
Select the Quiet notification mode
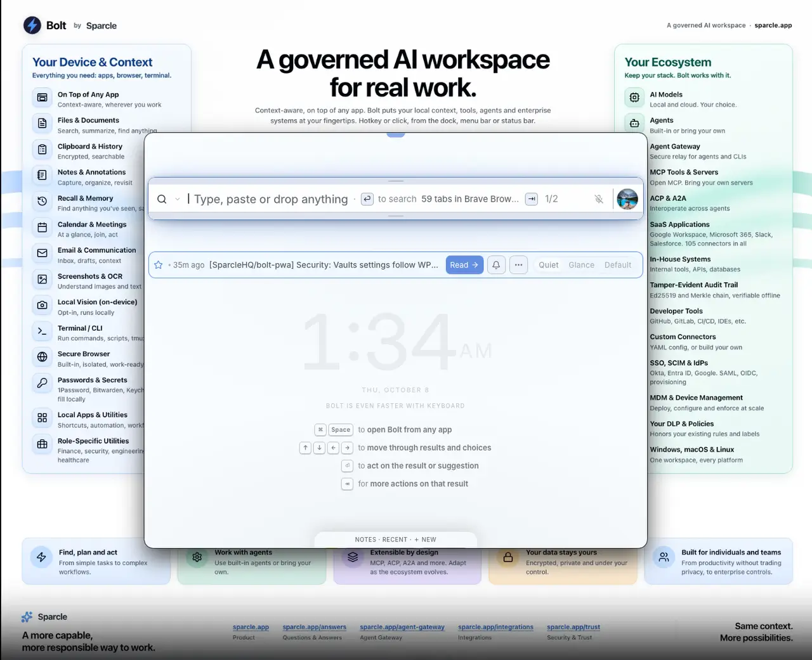click(x=549, y=265)
